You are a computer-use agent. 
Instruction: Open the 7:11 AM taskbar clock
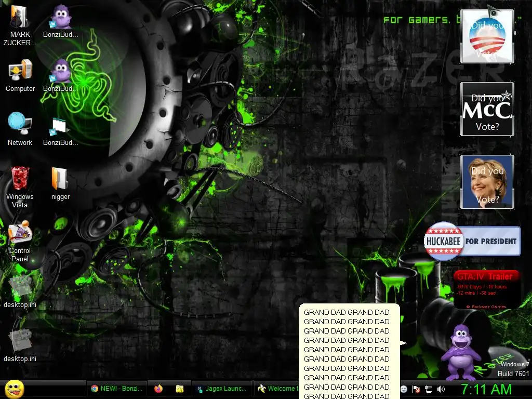point(486,390)
